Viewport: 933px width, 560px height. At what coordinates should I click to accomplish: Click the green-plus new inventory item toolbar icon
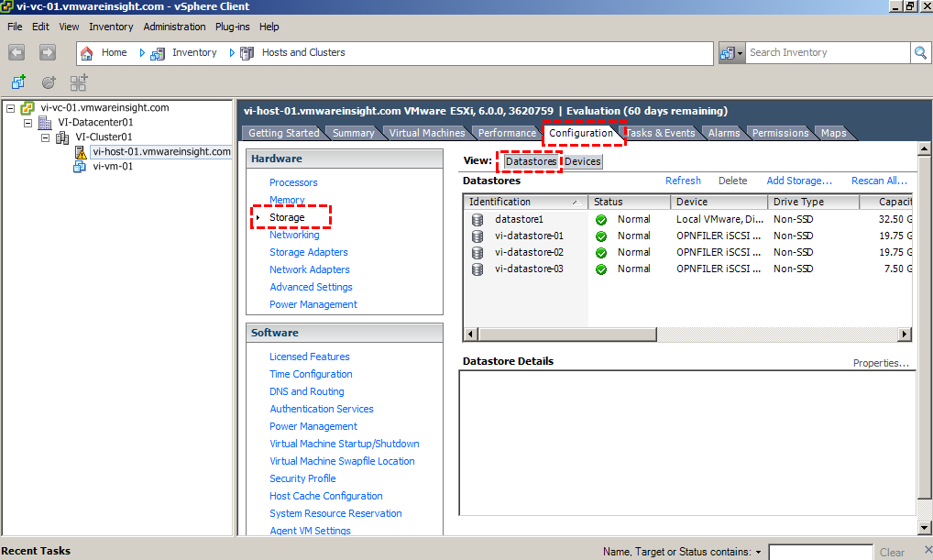click(18, 82)
